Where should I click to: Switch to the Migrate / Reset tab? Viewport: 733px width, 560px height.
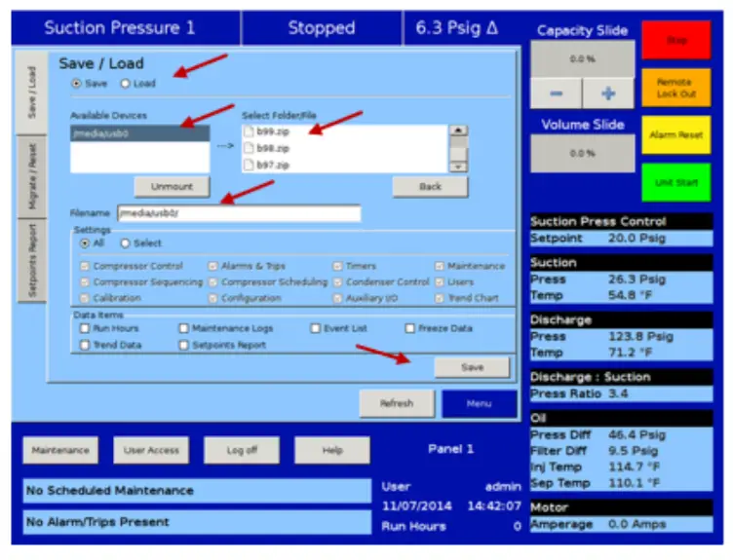click(32, 176)
